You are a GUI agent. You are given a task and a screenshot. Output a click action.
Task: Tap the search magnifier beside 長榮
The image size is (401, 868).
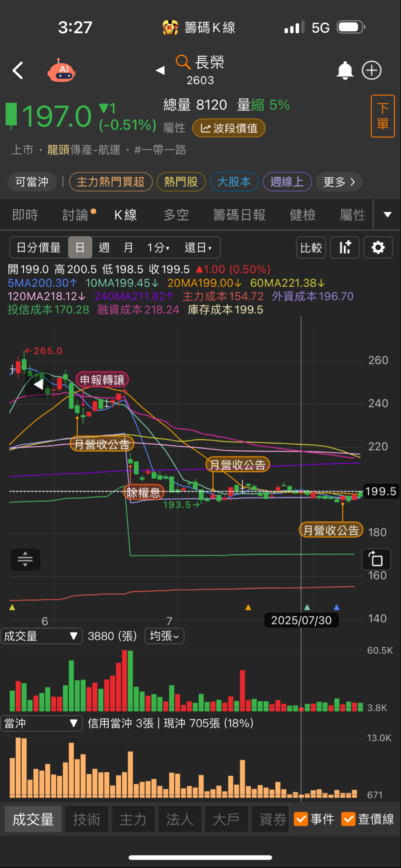click(183, 62)
